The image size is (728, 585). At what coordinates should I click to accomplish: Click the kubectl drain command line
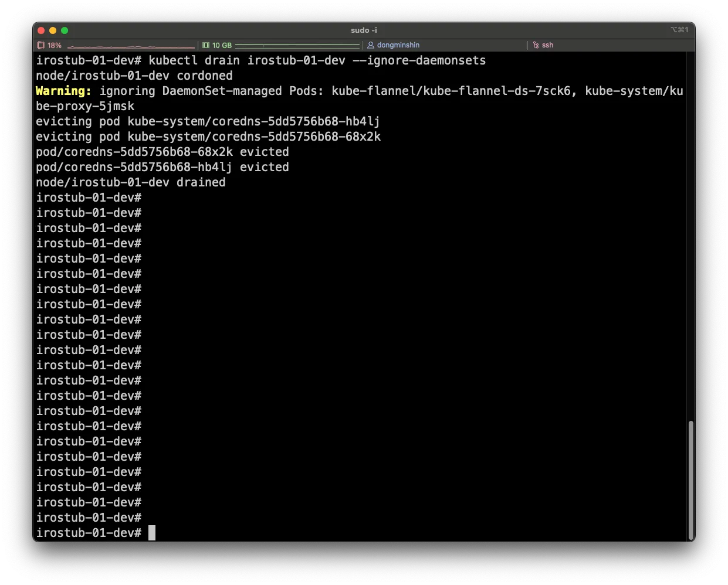pos(317,60)
